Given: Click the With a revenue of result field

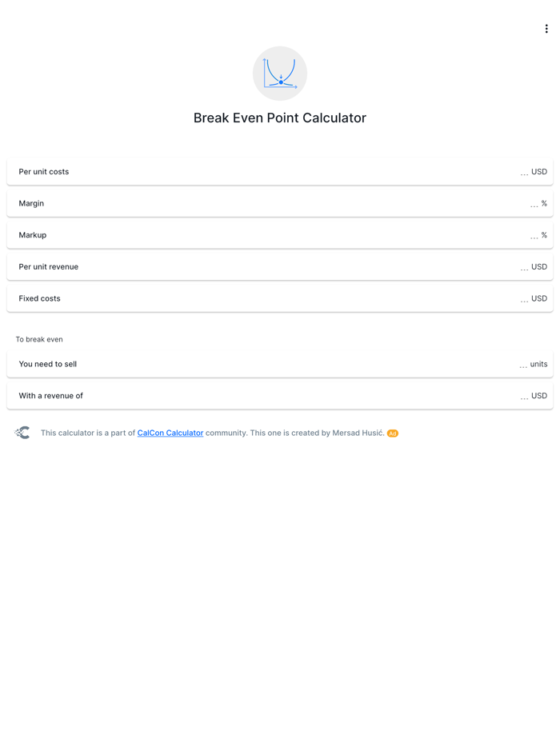Looking at the screenshot, I should [x=320, y=395].
